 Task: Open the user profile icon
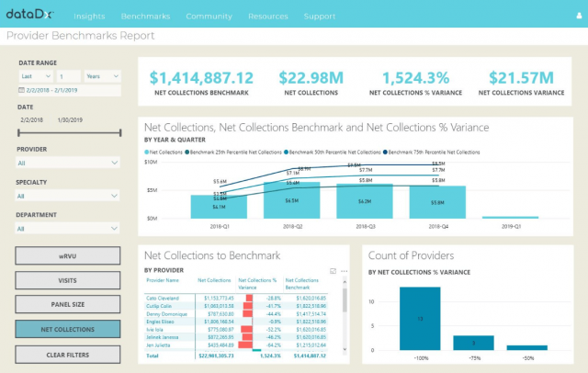click(578, 16)
